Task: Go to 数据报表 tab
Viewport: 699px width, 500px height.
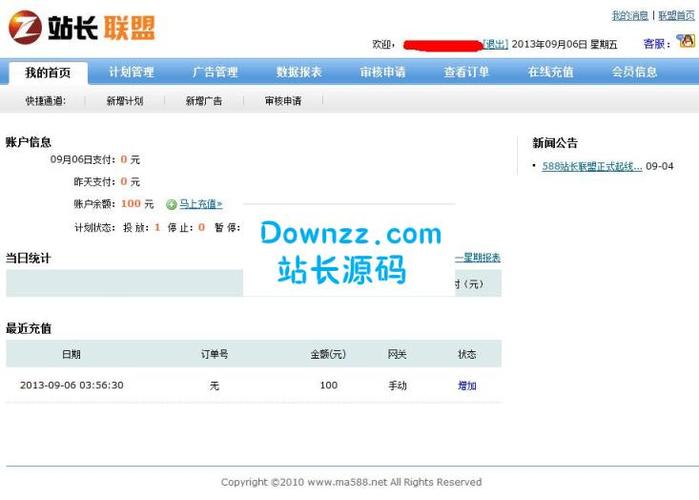Action: (299, 72)
